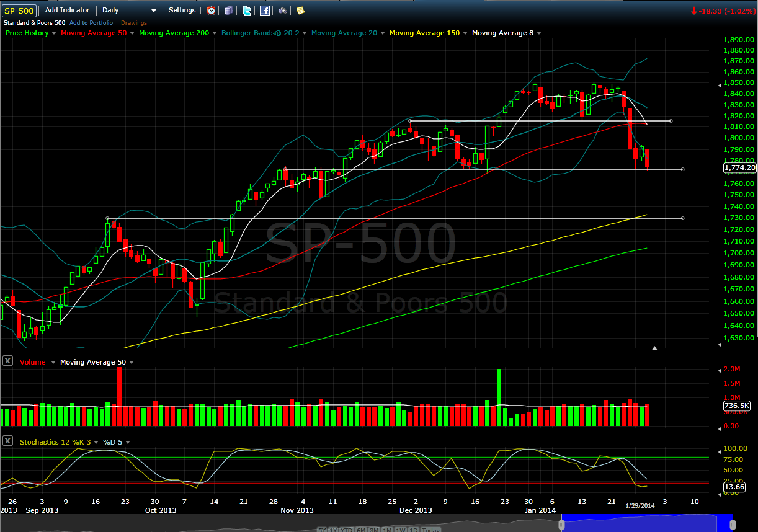758x532 pixels.
Task: Select the 1D range button
Action: 413,530
